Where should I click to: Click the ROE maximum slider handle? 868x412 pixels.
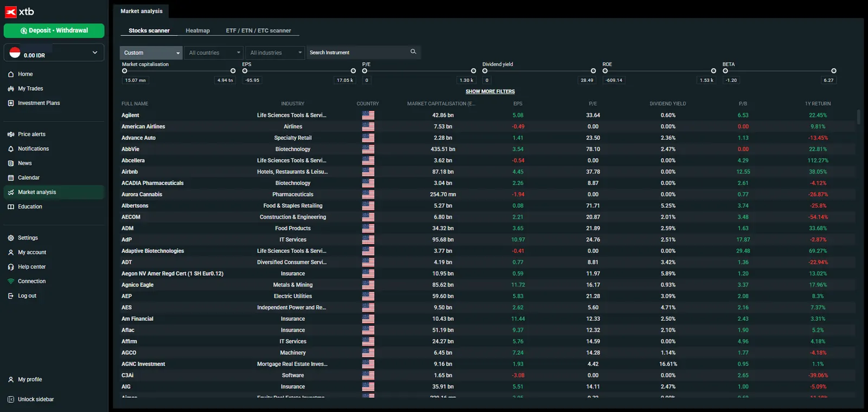click(x=713, y=71)
